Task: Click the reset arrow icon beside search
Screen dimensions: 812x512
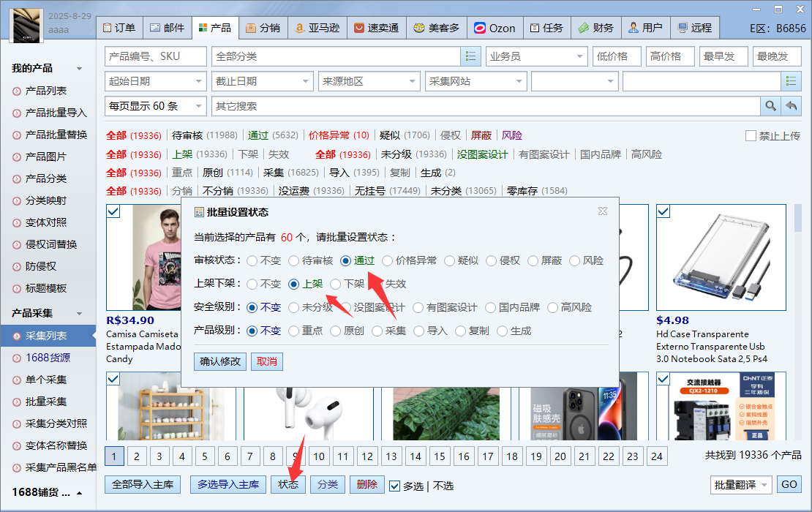Action: [x=791, y=106]
